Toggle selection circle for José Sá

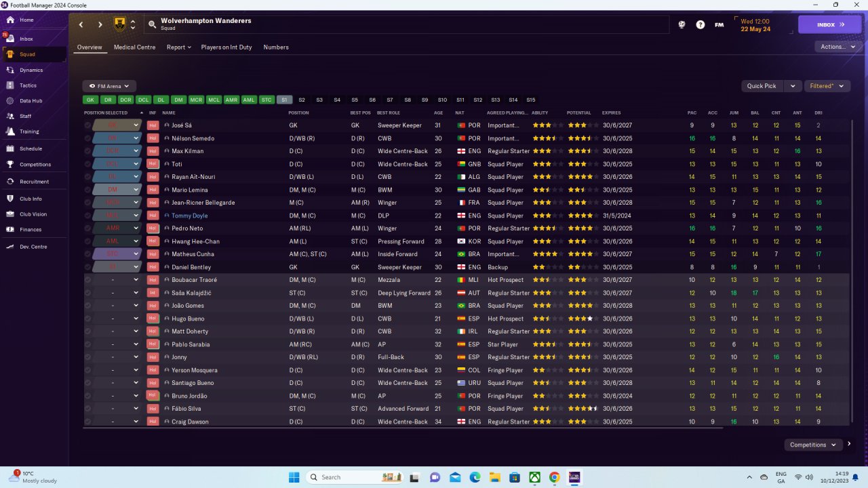pyautogui.click(x=87, y=125)
